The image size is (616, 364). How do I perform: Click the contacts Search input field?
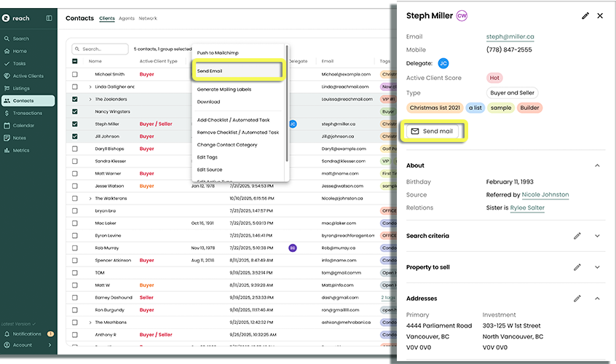[x=102, y=49]
